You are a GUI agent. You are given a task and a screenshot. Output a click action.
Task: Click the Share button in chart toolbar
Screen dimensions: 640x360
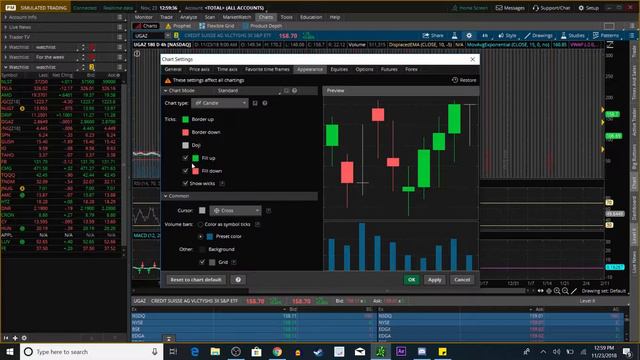click(433, 36)
